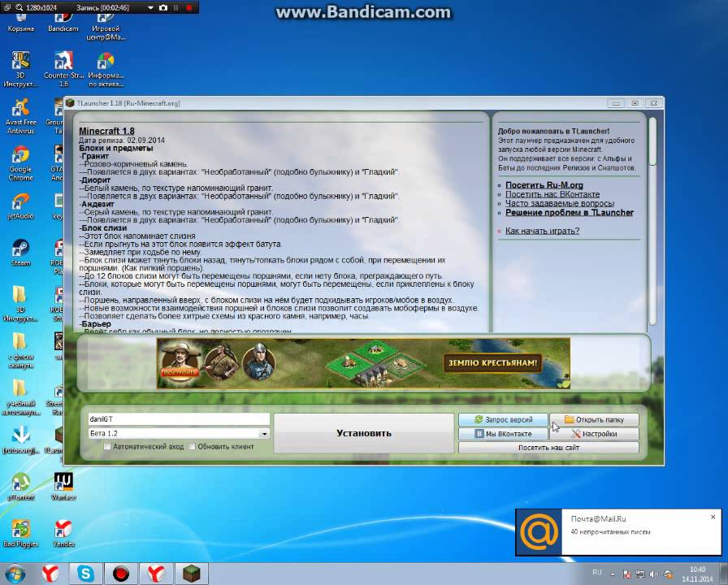Launch Steam desktop shortcut
The height and width of the screenshot is (585, 728).
[20, 252]
